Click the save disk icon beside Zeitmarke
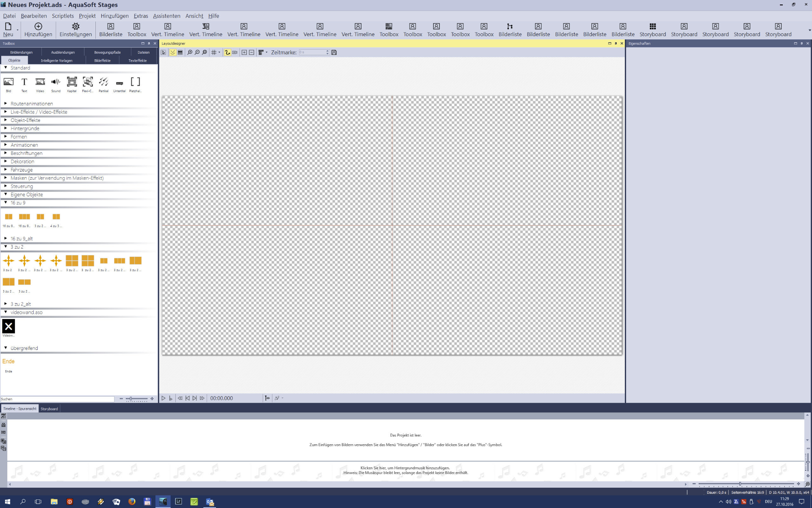 334,52
